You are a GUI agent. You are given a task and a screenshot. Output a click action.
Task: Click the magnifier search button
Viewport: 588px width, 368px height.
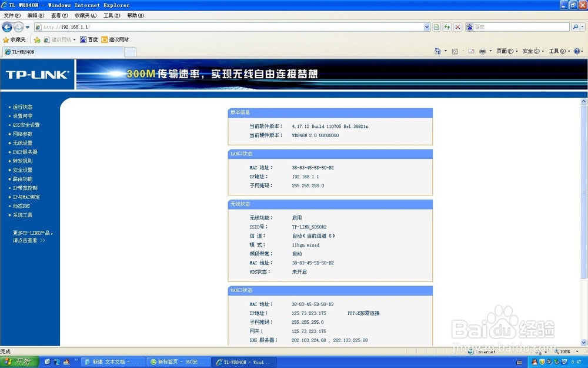click(x=575, y=27)
